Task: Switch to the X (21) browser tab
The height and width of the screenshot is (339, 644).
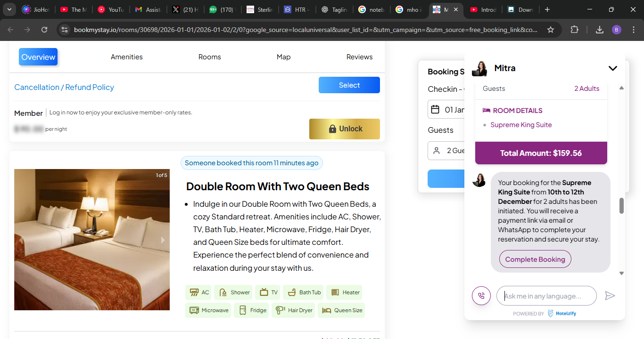Action: pyautogui.click(x=184, y=9)
